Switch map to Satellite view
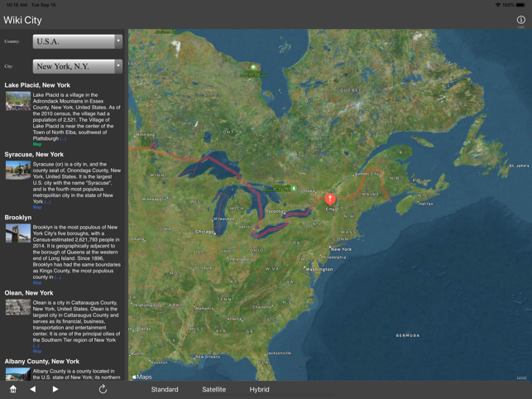Image resolution: width=532 pixels, height=399 pixels. 214,389
